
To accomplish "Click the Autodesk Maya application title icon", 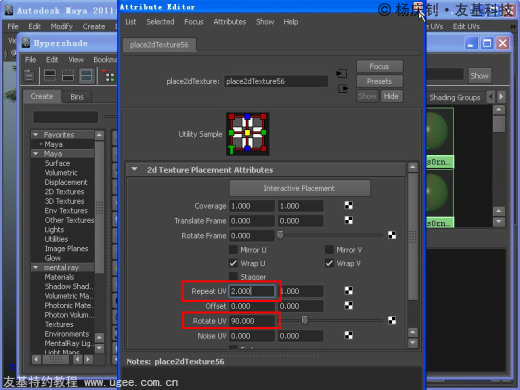I will pos(9,10).
